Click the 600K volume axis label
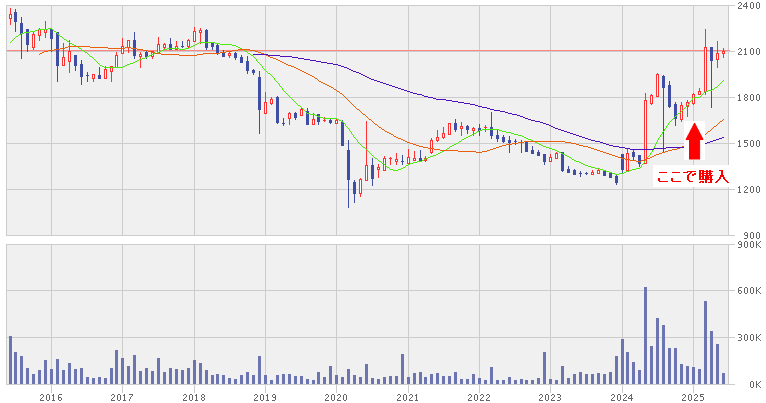Screen dimensions: 766x403 click(x=749, y=291)
